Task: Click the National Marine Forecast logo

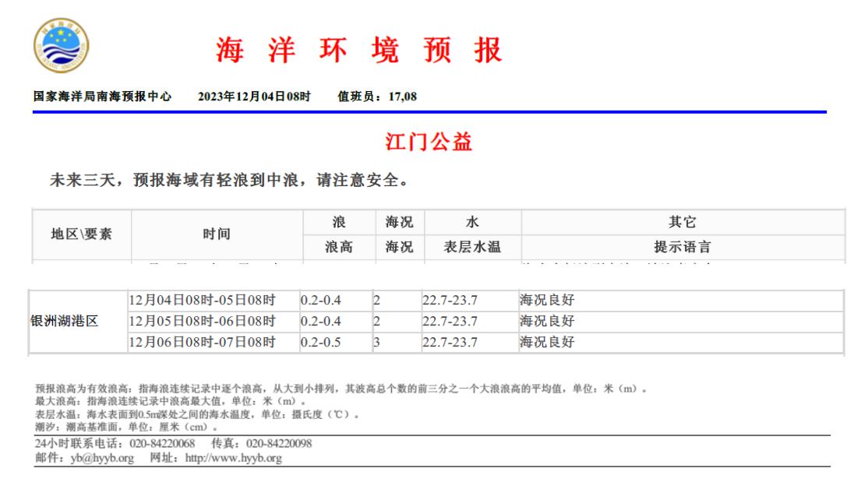Action: (x=61, y=46)
